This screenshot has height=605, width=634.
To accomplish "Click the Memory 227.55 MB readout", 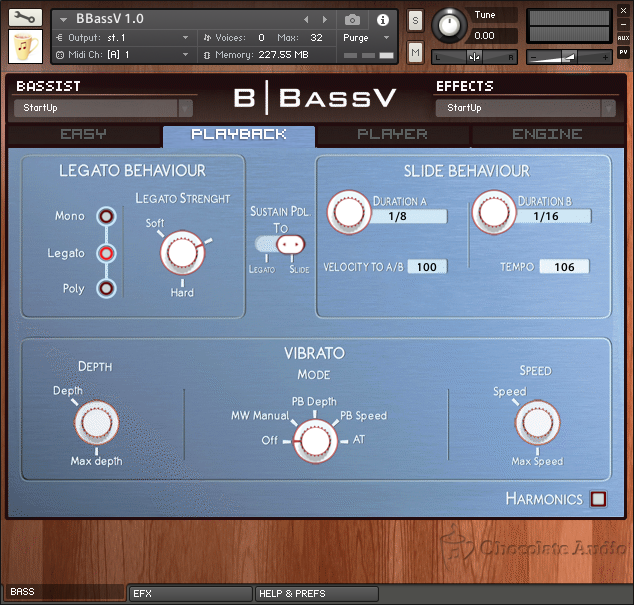I will 283,55.
